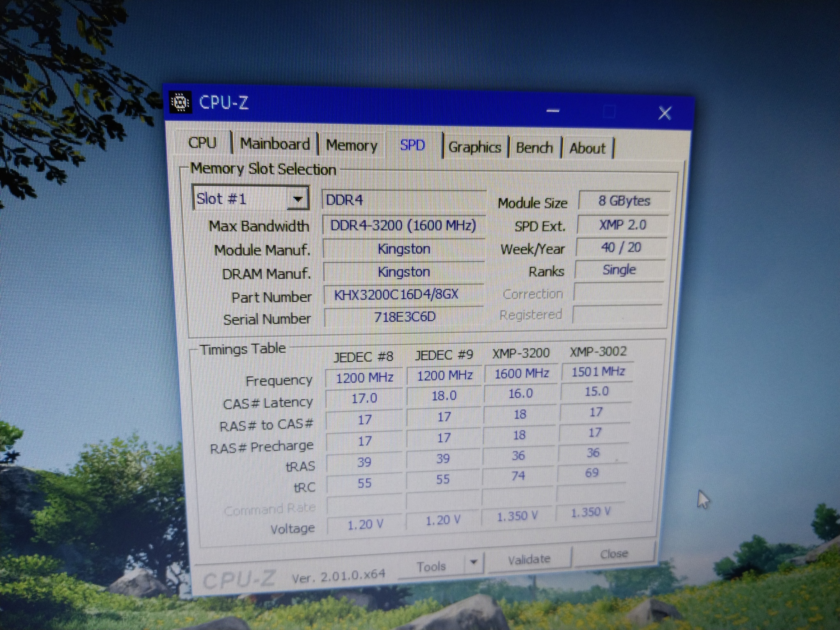Click the JEDEC #8 voltage 1.20 V cell

click(365, 525)
